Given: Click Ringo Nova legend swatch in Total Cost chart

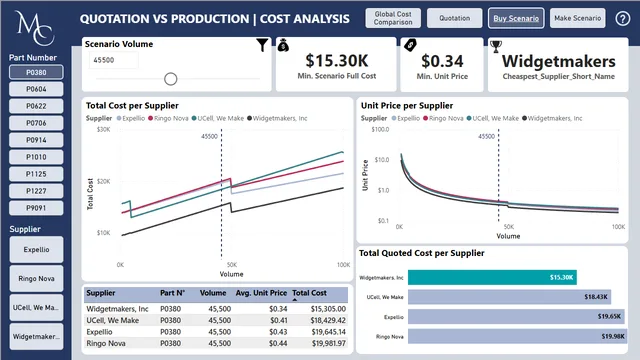Looking at the screenshot, I should click(x=151, y=118).
